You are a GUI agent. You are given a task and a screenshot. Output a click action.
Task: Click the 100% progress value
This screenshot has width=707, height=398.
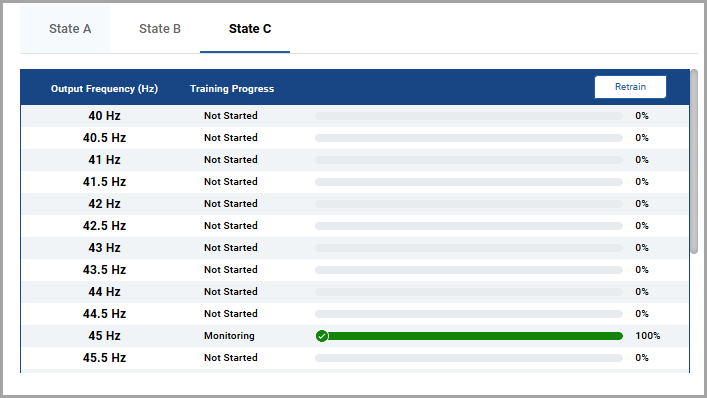[x=647, y=336]
